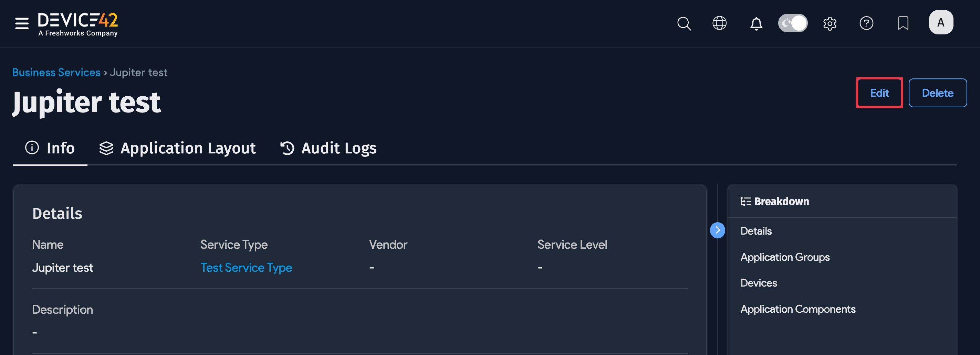Open the settings gear menu

click(x=830, y=23)
